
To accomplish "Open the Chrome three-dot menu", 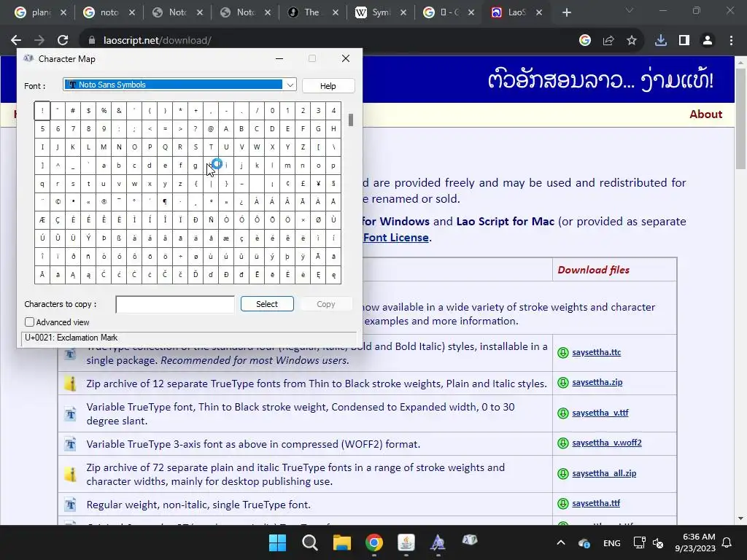I will tap(731, 41).
